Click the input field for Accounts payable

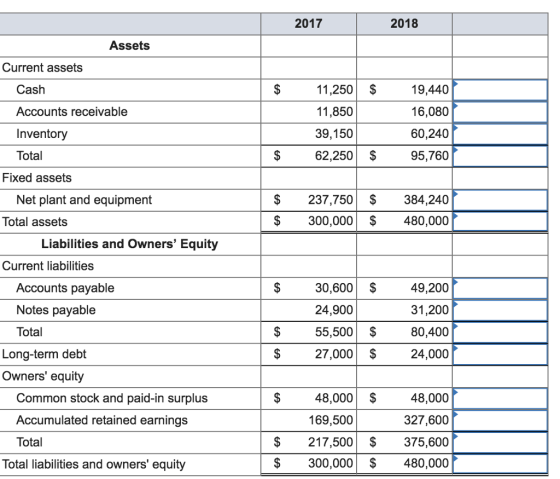pyautogui.click(x=500, y=288)
